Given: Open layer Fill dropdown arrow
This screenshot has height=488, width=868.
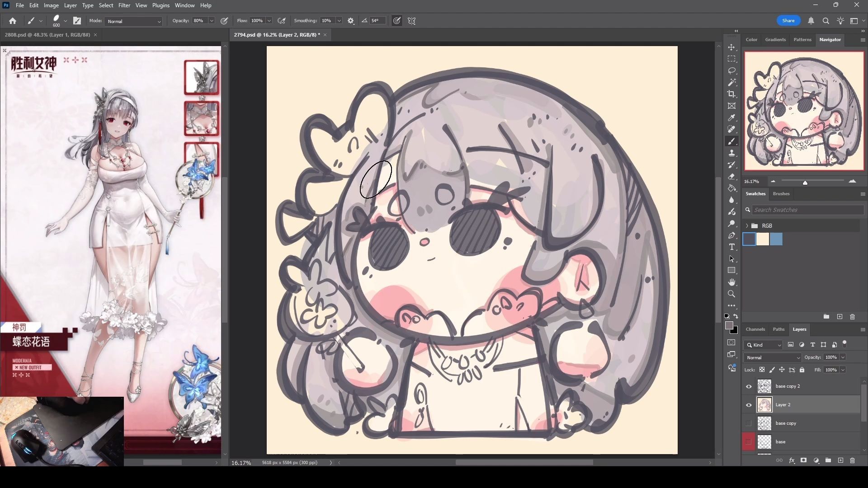Looking at the screenshot, I should coord(843,370).
